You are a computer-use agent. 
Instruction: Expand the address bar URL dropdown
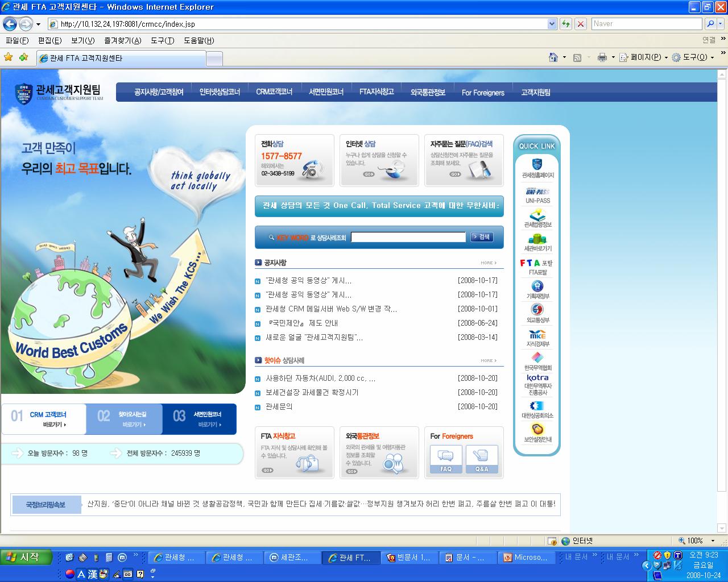point(552,24)
